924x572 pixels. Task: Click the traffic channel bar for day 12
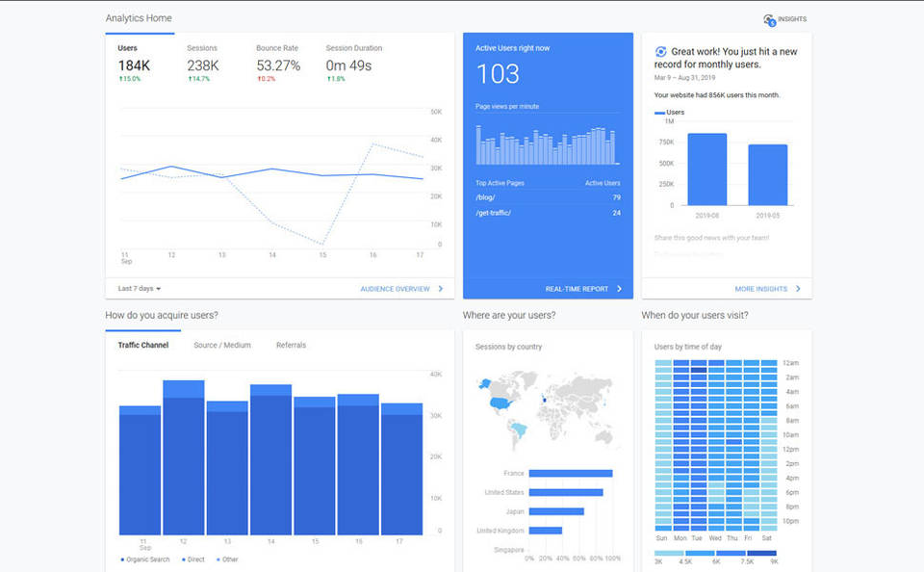point(183,457)
